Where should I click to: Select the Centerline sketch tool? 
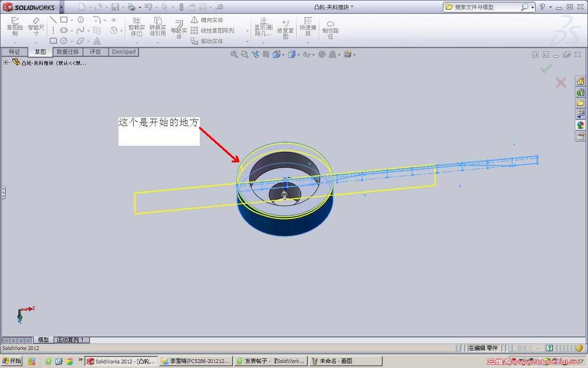pos(53,30)
